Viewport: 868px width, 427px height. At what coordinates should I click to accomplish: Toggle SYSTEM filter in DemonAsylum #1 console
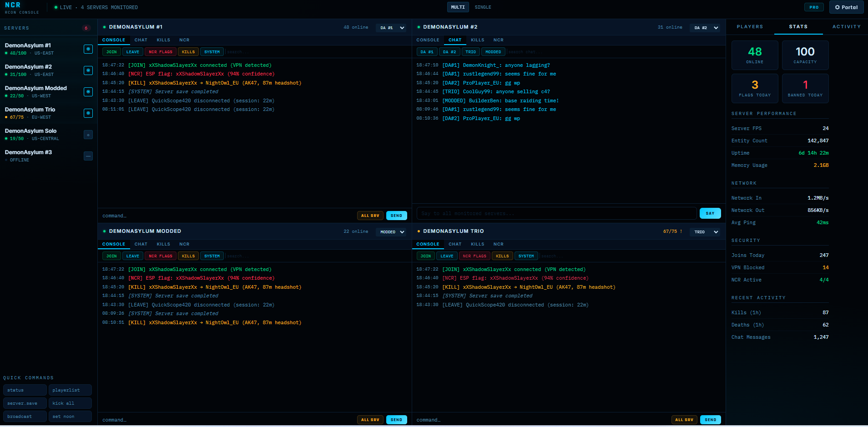coord(212,52)
